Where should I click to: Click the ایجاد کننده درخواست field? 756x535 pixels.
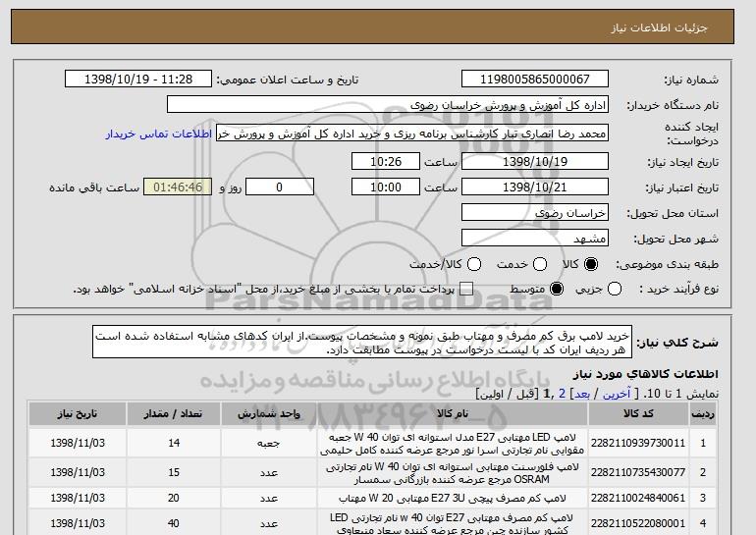tap(412, 134)
